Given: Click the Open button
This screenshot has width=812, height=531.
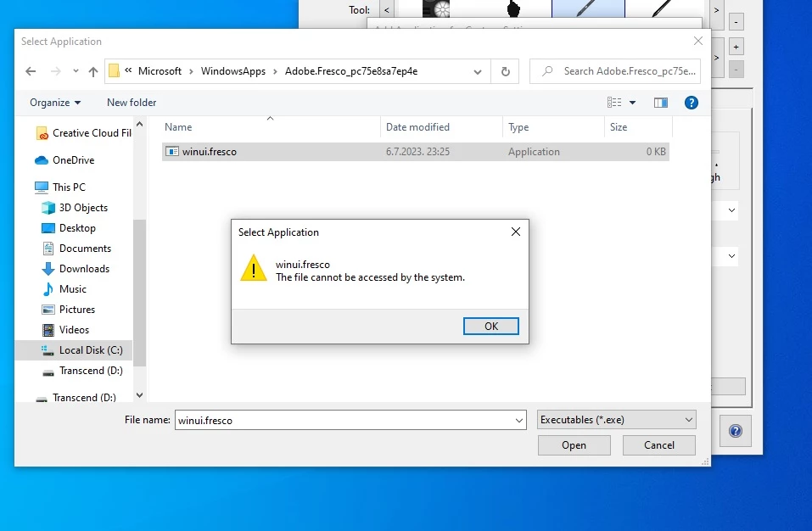Looking at the screenshot, I should tap(574, 445).
